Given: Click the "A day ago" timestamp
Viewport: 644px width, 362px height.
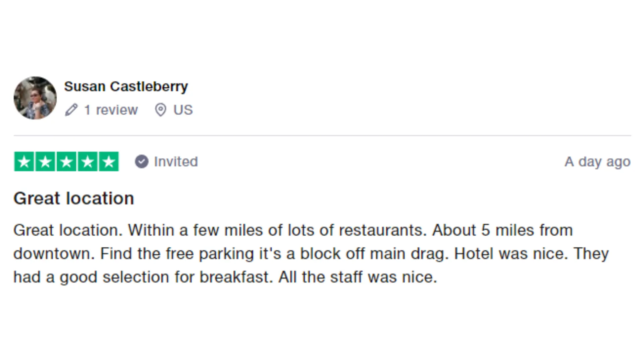Looking at the screenshot, I should pos(597,162).
